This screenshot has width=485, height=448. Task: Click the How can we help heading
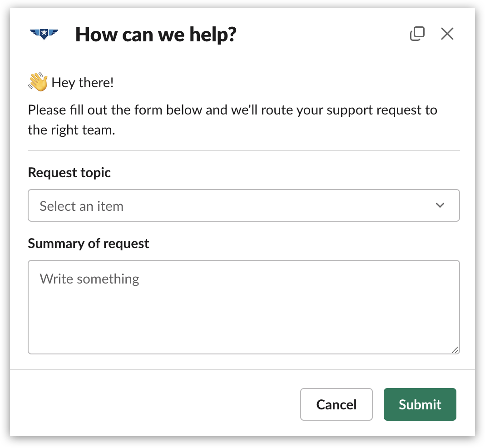(156, 34)
